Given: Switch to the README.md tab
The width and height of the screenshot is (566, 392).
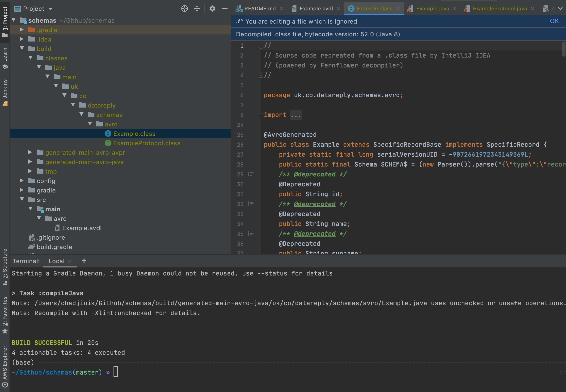Looking at the screenshot, I should pos(260,8).
